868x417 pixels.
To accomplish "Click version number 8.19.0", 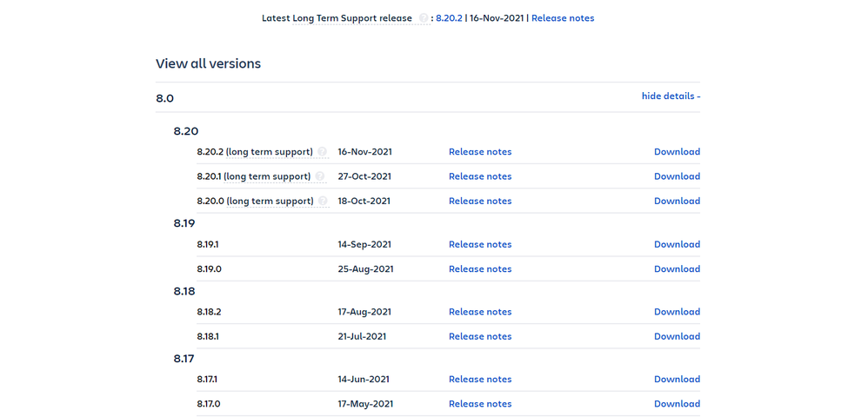I will [x=210, y=268].
